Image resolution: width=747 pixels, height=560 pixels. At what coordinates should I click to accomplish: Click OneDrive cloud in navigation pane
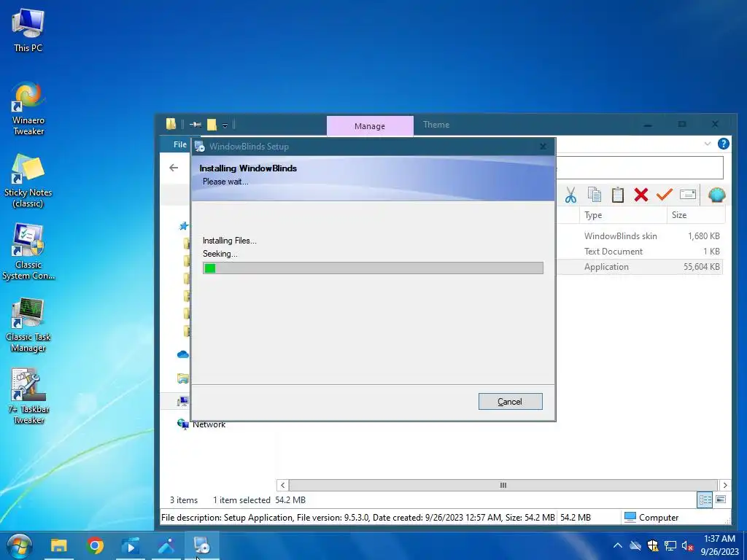[183, 354]
